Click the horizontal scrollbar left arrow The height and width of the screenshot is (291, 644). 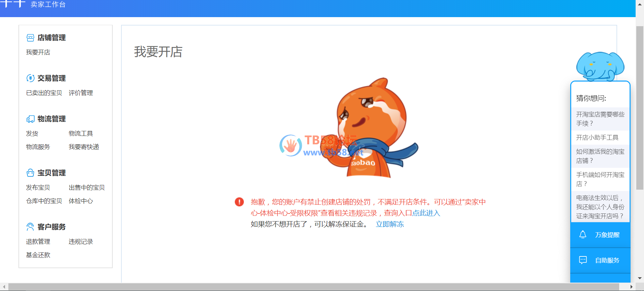point(4,287)
